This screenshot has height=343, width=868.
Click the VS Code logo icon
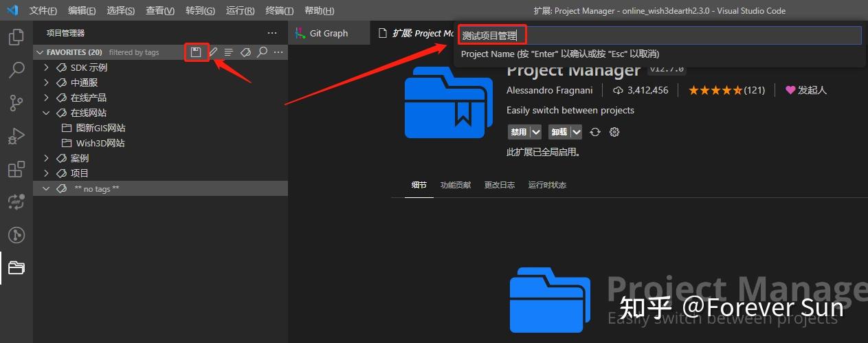point(12,10)
